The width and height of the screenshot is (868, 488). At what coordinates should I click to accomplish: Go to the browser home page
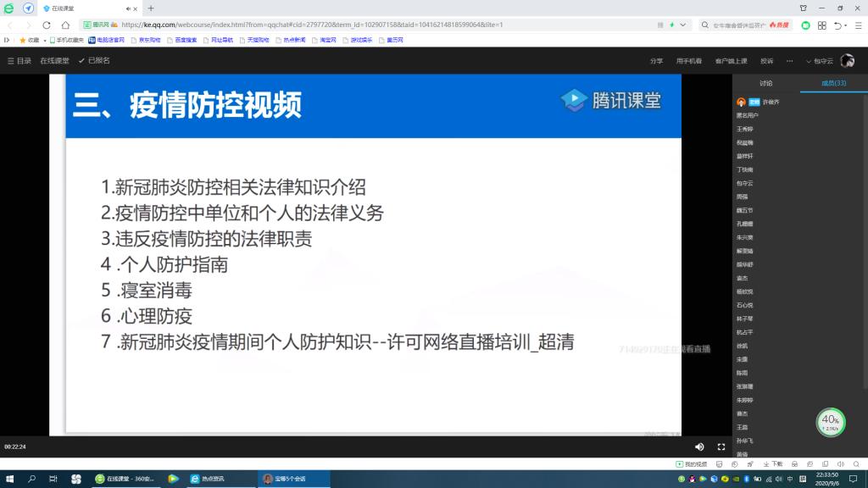pos(65,25)
